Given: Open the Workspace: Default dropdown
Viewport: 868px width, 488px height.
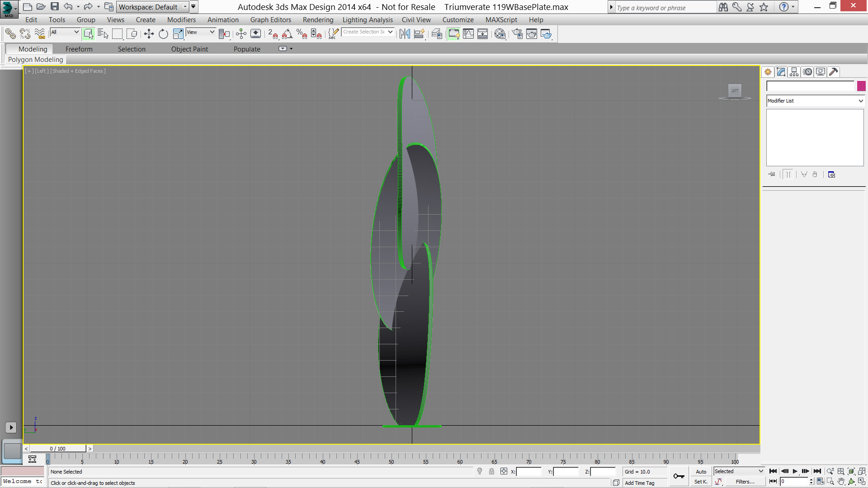Looking at the screenshot, I should pos(152,7).
